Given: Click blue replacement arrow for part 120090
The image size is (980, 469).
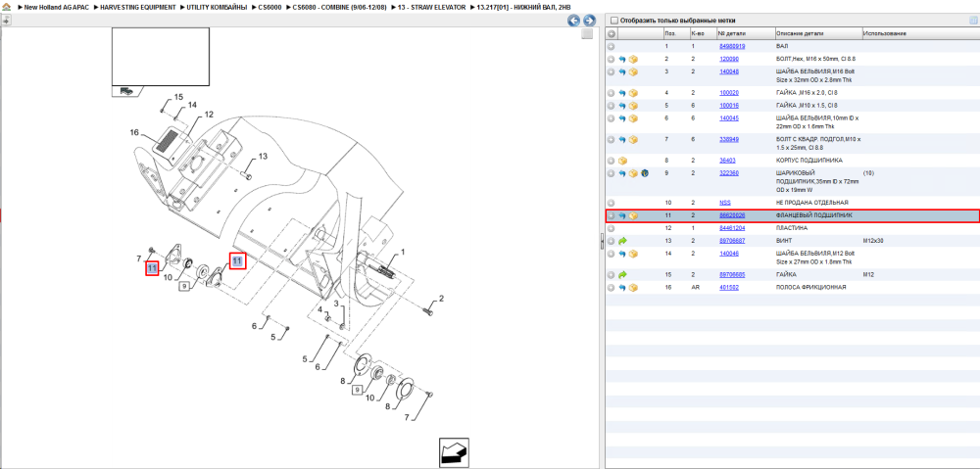Looking at the screenshot, I should pyautogui.click(x=622, y=60).
